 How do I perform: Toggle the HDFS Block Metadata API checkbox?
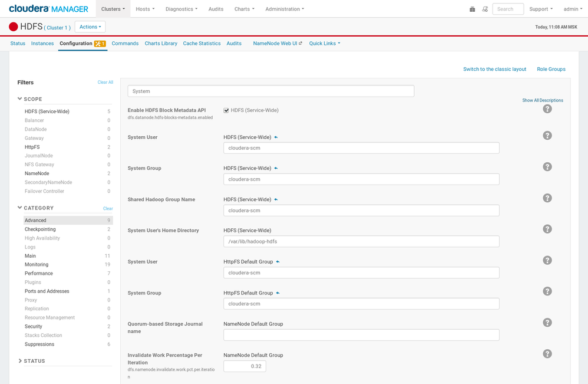226,110
